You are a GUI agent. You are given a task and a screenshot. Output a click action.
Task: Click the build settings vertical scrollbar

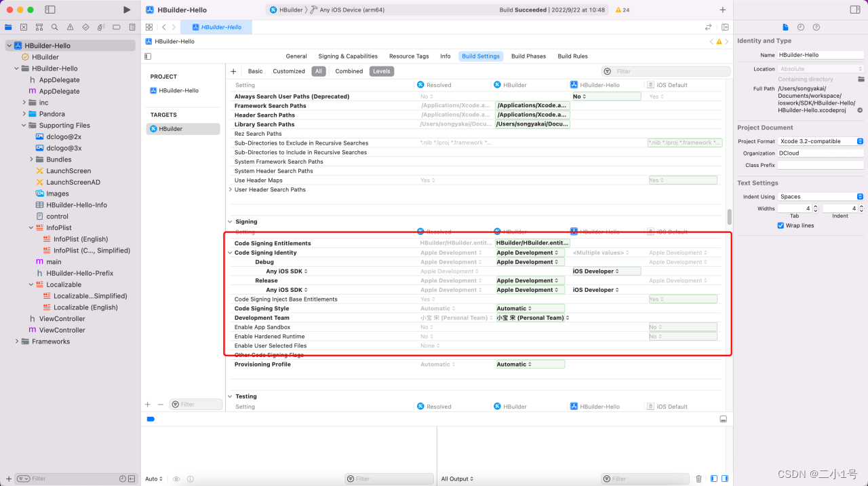pos(730,217)
